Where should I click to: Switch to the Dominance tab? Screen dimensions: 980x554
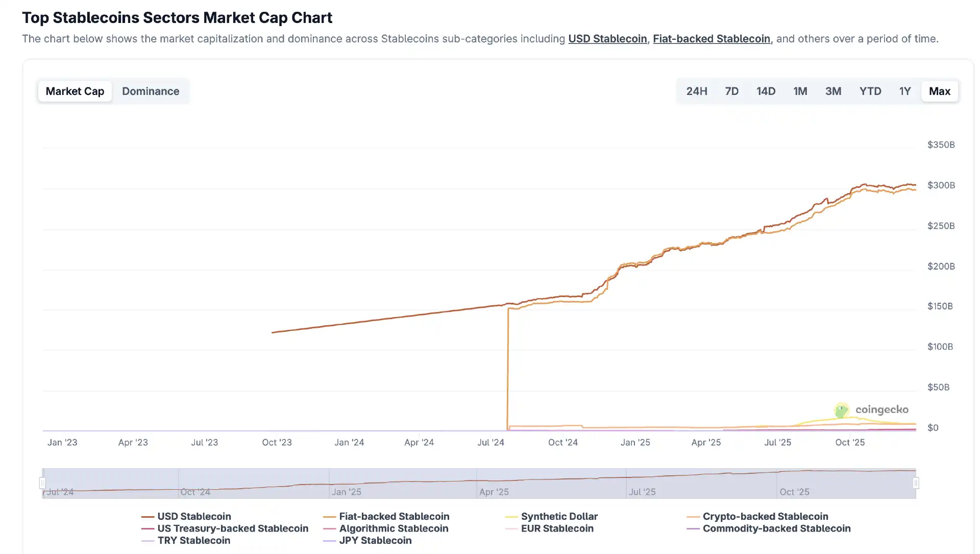click(150, 91)
